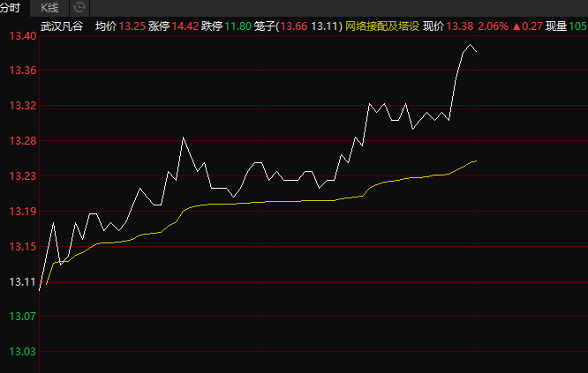Click the 笼子 upper bound 13.66
The height and width of the screenshot is (373, 588).
(294, 26)
